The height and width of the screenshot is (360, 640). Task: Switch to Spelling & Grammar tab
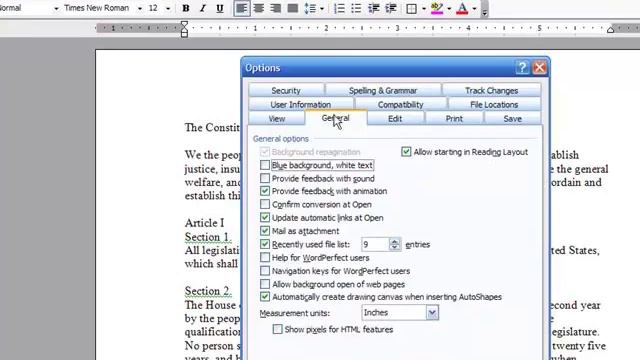(x=383, y=91)
